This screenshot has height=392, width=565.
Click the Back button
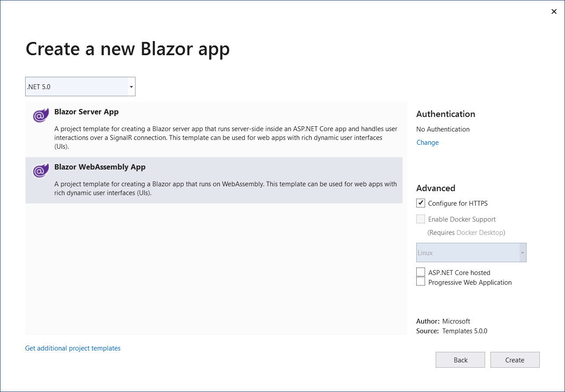(x=460, y=359)
